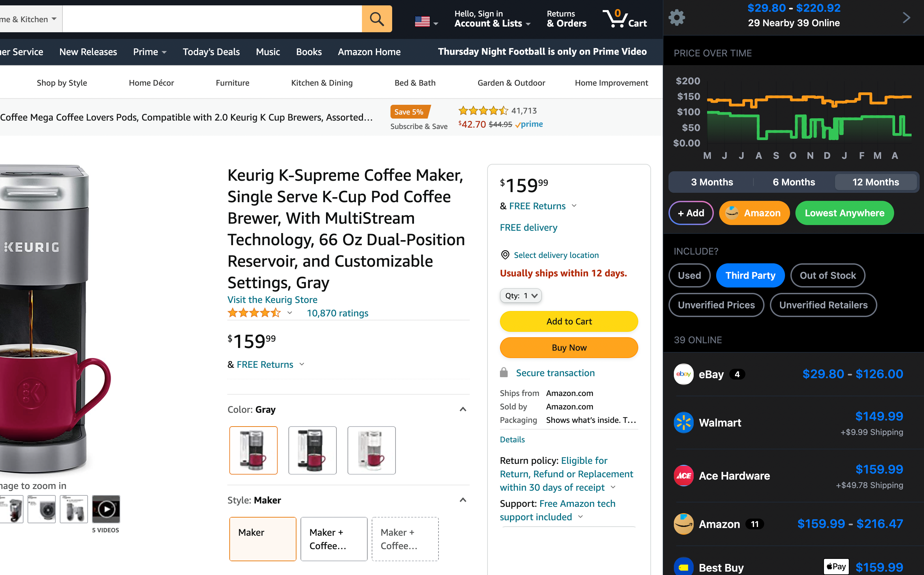Disable the Third Party filter
The width and height of the screenshot is (924, 575).
pos(750,275)
